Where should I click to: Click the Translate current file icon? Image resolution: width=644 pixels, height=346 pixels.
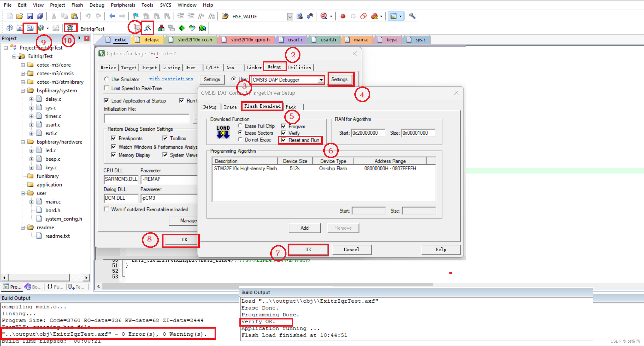9,28
